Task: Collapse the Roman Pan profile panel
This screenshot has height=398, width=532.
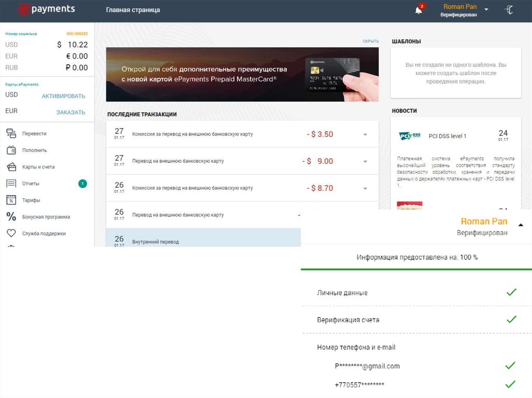Action: coord(521,225)
